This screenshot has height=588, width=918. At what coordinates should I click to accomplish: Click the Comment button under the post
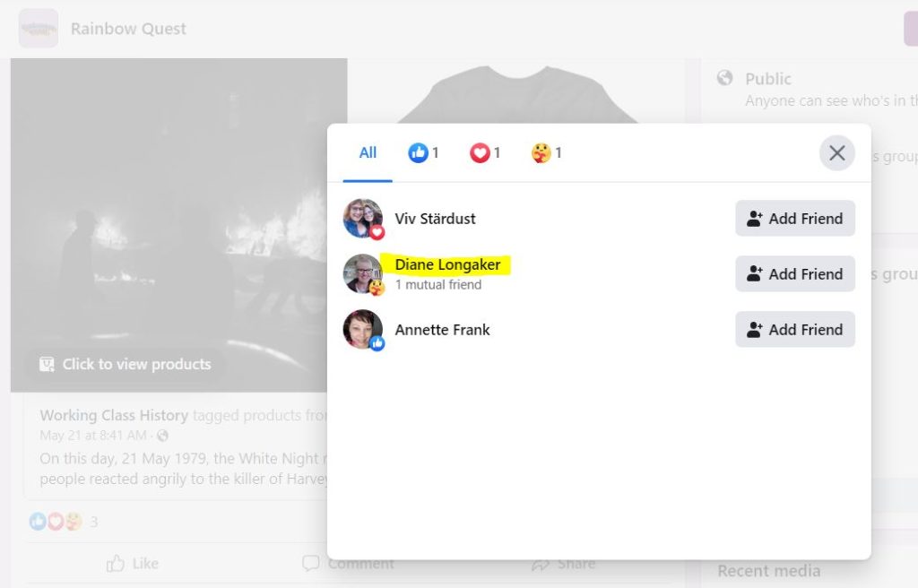[349, 564]
